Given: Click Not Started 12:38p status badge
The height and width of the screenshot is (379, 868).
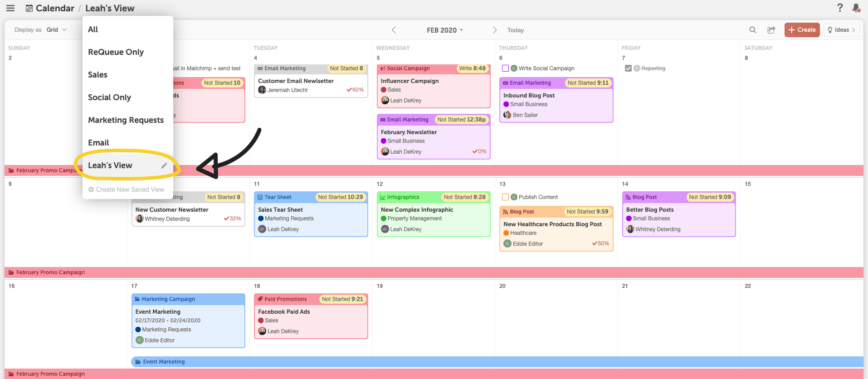Looking at the screenshot, I should (461, 120).
